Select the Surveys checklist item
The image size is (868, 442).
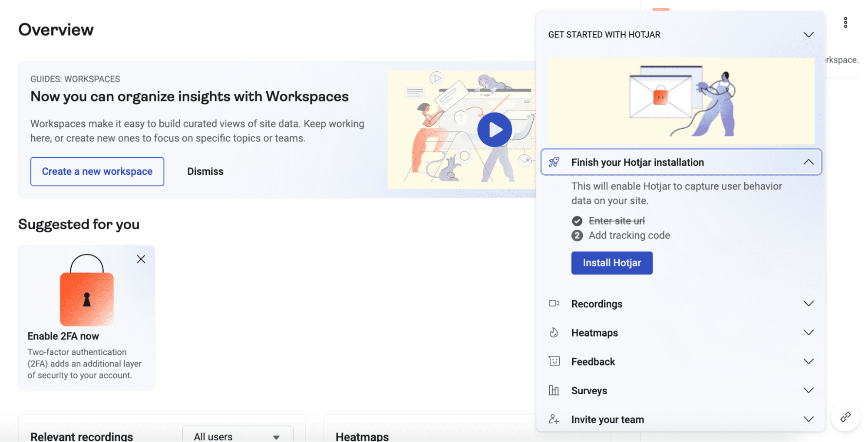680,390
